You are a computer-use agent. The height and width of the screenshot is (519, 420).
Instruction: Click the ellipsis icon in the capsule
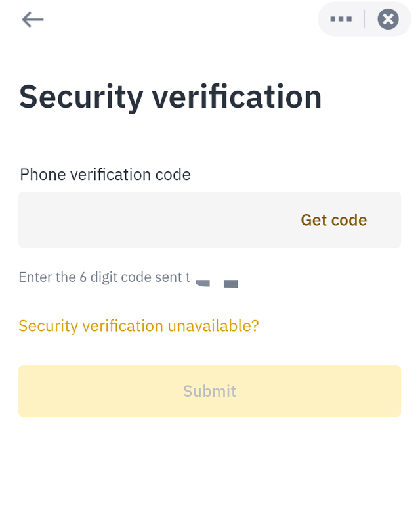(x=341, y=19)
